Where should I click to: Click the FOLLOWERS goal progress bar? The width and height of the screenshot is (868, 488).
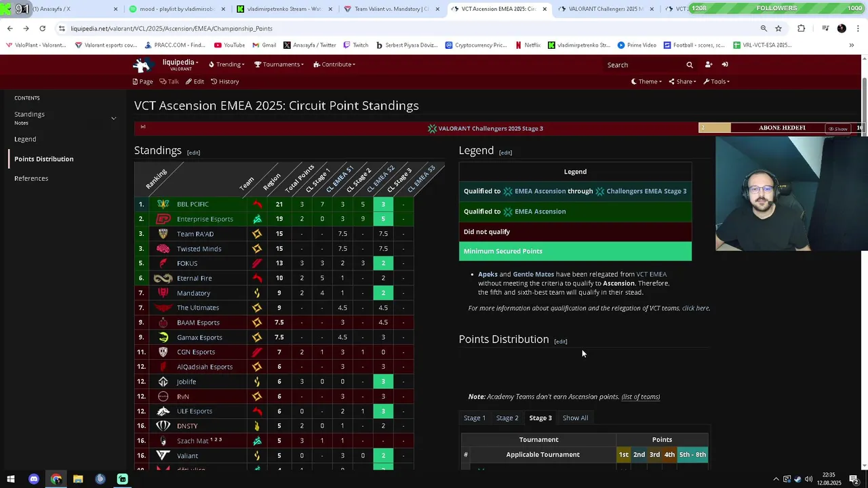coord(776,8)
